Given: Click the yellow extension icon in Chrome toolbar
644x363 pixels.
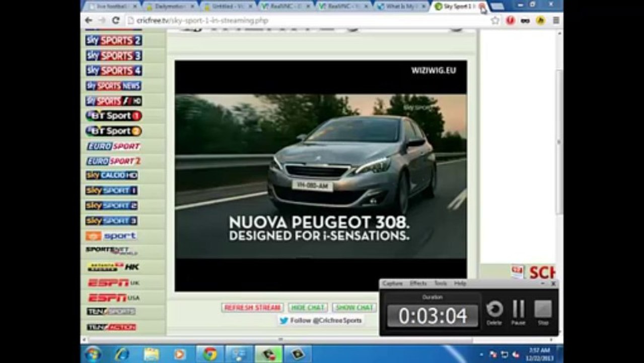Looking at the screenshot, I should (541, 20).
